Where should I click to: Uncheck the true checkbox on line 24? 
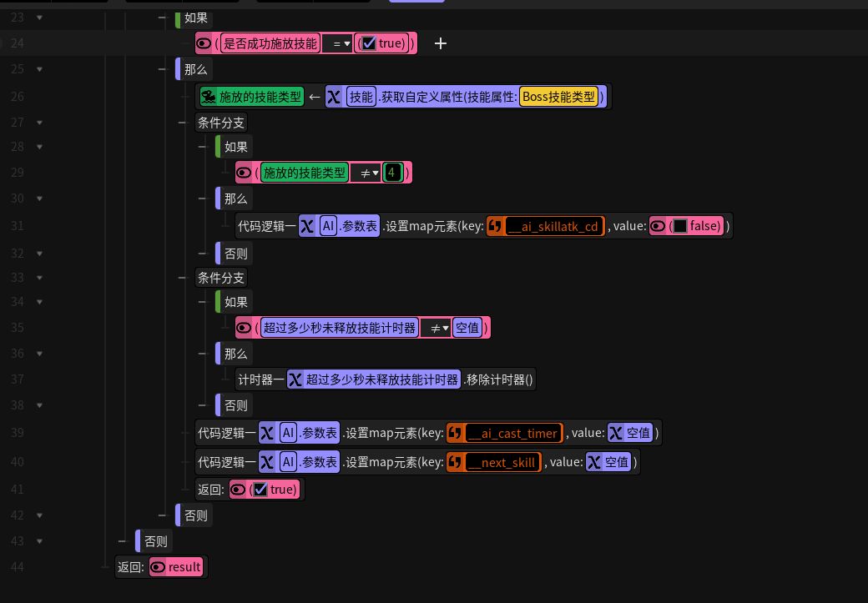369,43
